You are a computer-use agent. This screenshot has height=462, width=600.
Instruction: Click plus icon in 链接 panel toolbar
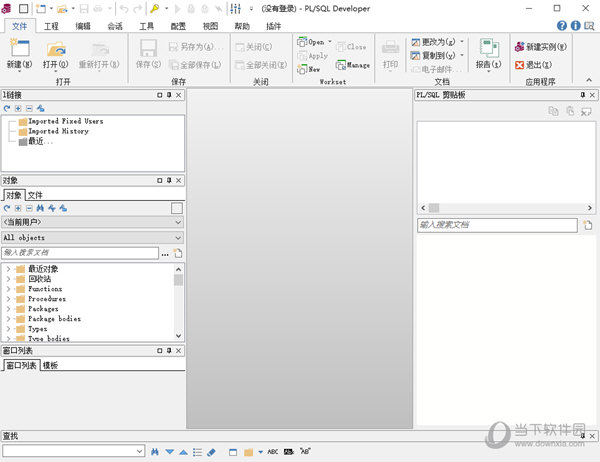[x=18, y=109]
